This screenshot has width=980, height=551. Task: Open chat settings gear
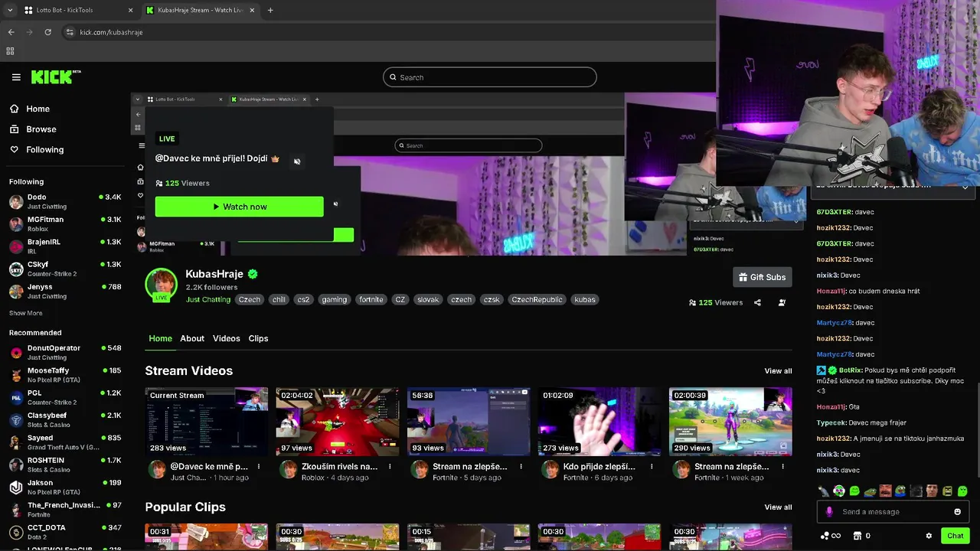click(x=929, y=536)
